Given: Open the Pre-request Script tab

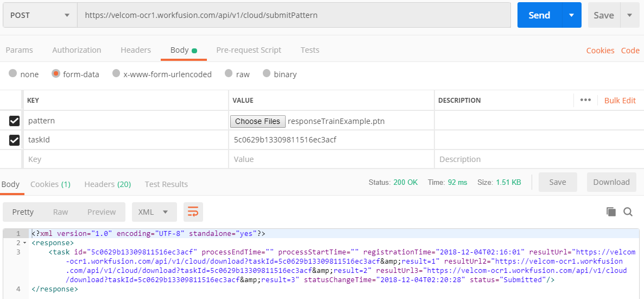Looking at the screenshot, I should (x=249, y=50).
